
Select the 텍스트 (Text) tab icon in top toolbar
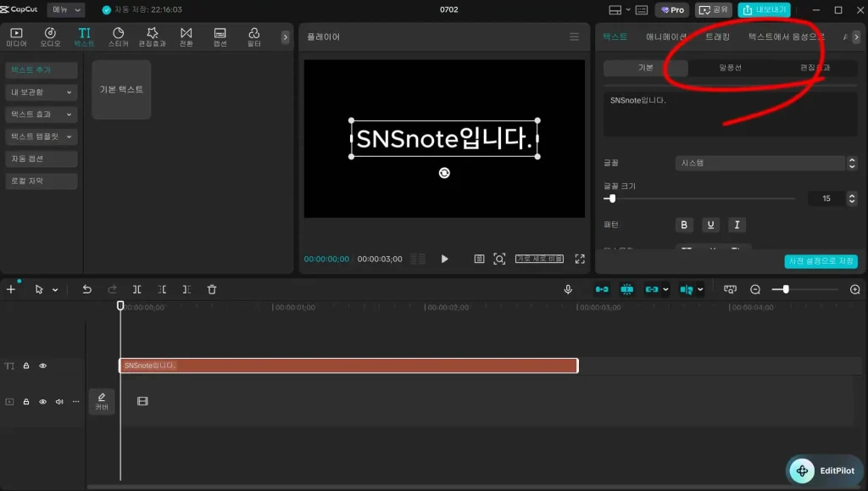84,36
